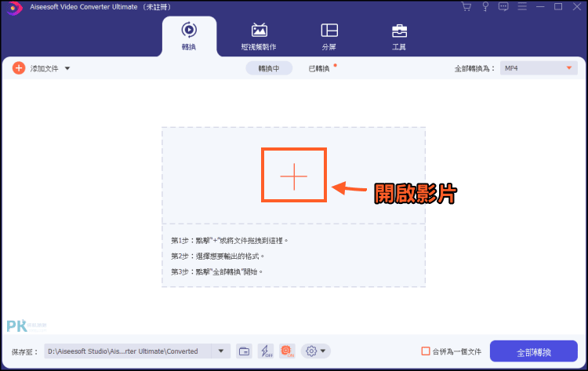Image resolution: width=588 pixels, height=371 pixels.
Task: Expand the save path dropdown arrow
Action: [221, 351]
